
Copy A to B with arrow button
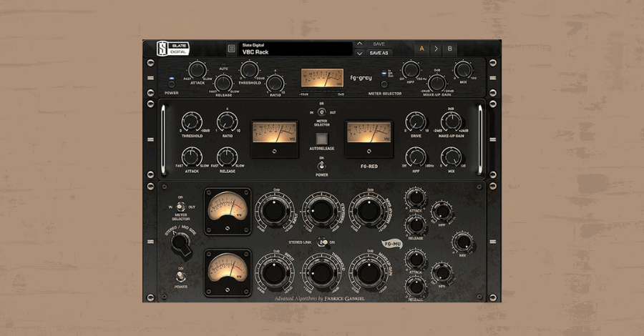[436, 49]
